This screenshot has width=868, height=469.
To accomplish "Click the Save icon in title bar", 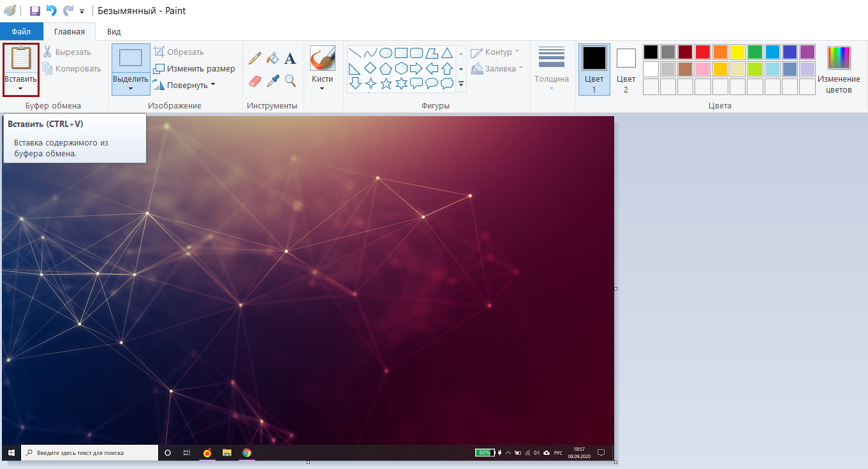I will pos(35,11).
